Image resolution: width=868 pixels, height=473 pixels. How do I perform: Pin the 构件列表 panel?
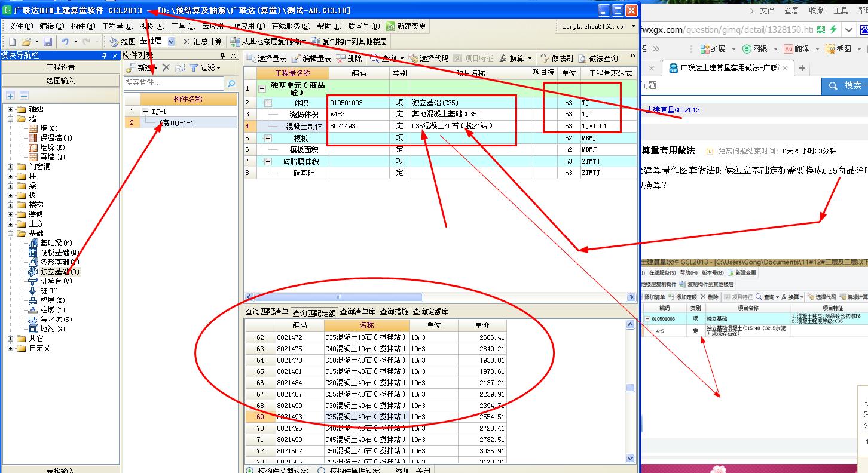click(x=222, y=55)
